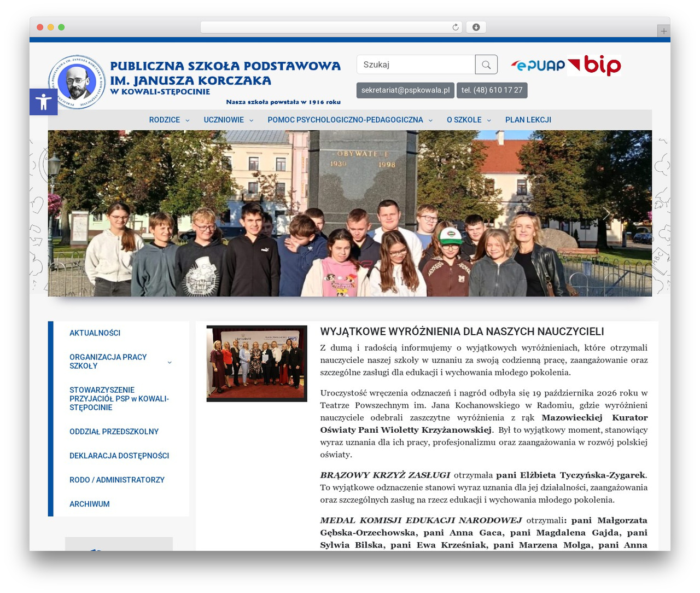
Task: Open a new browser tab
Action: pyautogui.click(x=664, y=31)
